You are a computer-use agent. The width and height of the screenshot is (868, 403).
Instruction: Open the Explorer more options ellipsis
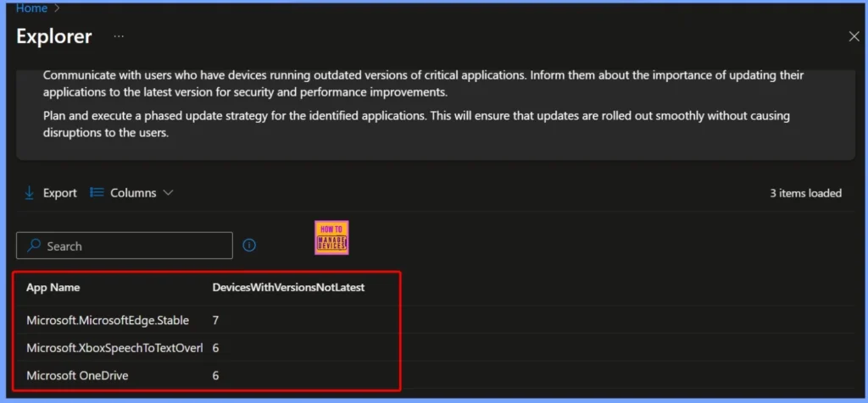(119, 36)
